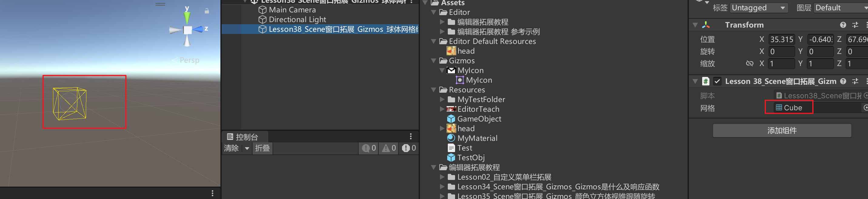Toggle the scale constrain proportions link icon
868x199 pixels.
pyautogui.click(x=749, y=63)
